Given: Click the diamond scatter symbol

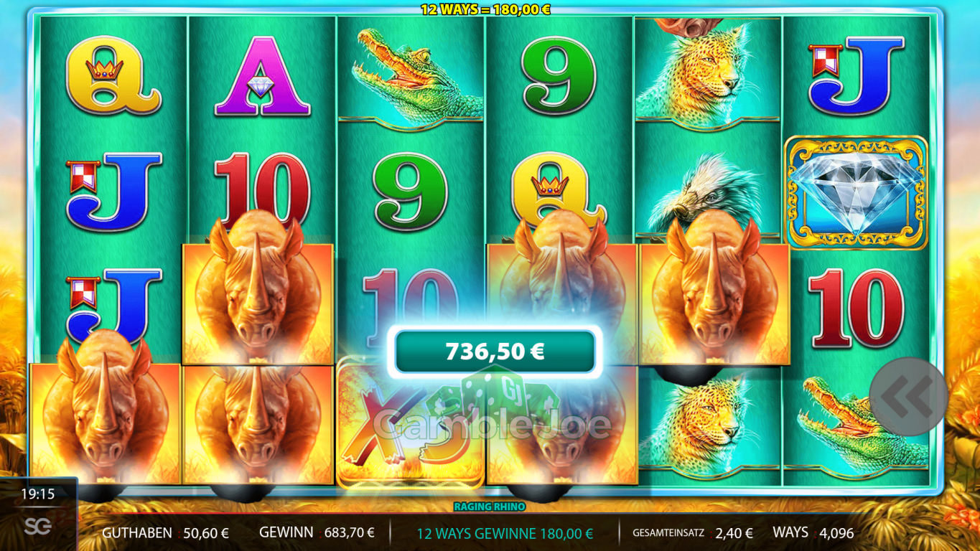Looking at the screenshot, I should (x=856, y=192).
